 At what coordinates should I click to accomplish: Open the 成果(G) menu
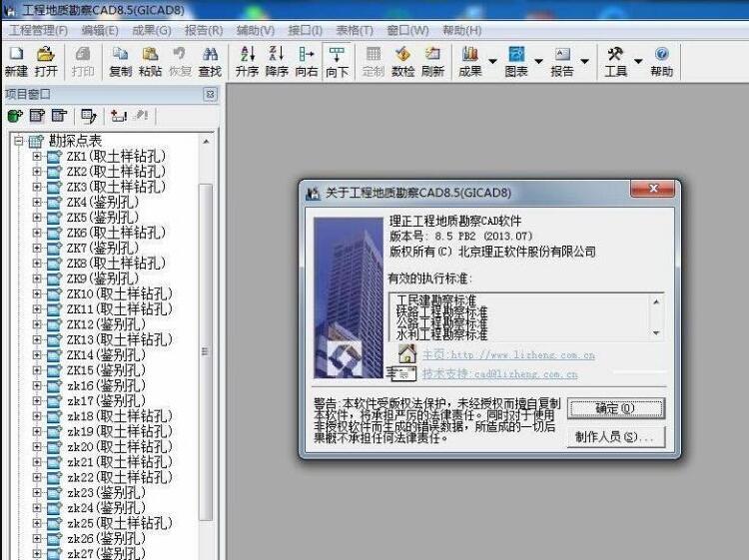click(152, 31)
